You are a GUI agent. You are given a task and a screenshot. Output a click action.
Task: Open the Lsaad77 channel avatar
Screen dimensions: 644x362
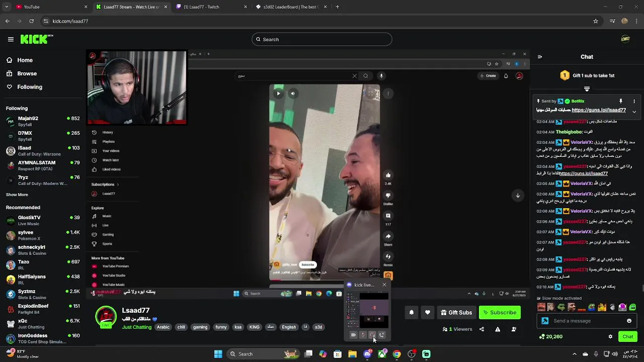[x=106, y=317]
